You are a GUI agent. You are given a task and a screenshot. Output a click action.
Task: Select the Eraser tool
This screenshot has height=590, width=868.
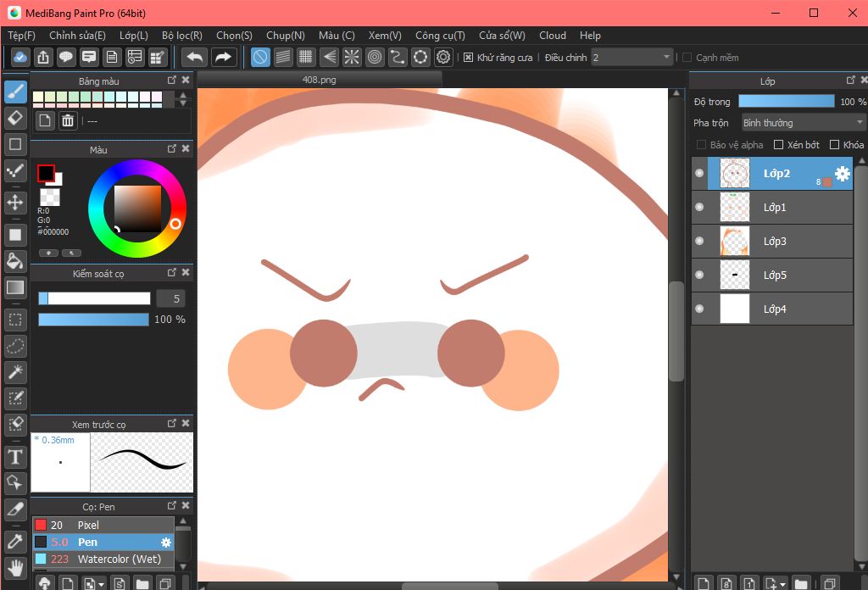point(15,118)
